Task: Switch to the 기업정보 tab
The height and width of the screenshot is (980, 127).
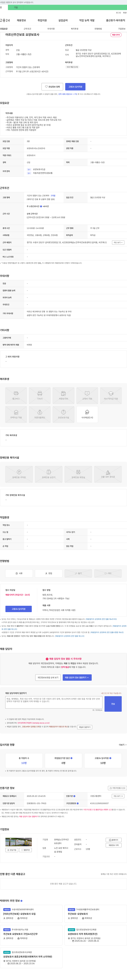Action: coord(122,29)
